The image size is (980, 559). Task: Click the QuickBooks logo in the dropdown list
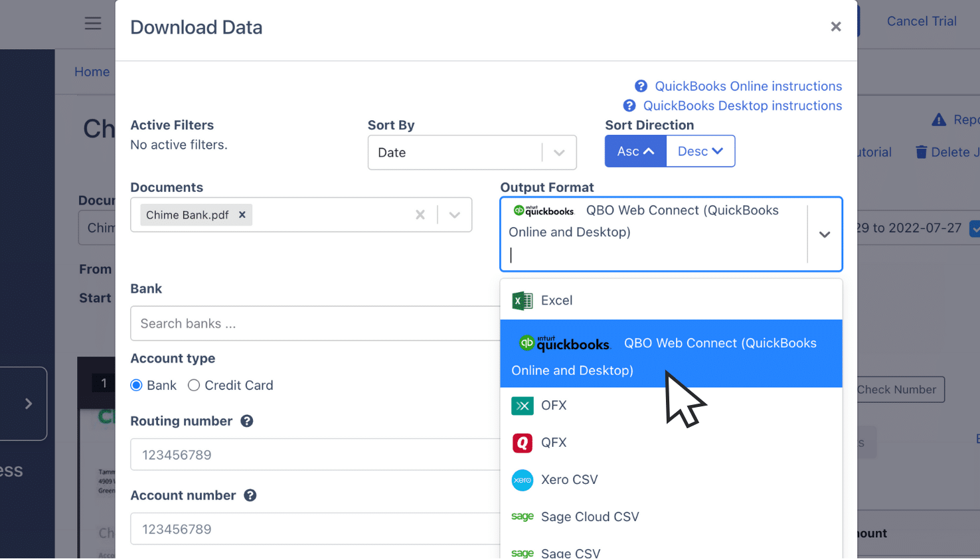coord(564,343)
